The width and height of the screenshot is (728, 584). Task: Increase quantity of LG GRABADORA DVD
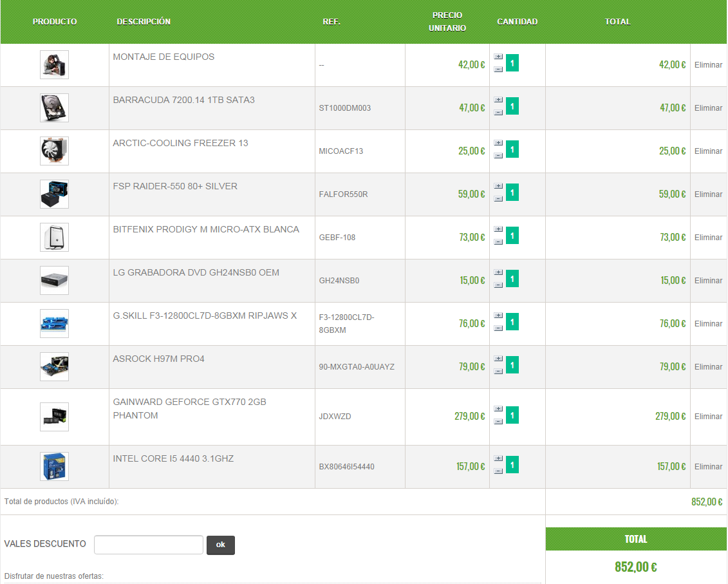498,273
